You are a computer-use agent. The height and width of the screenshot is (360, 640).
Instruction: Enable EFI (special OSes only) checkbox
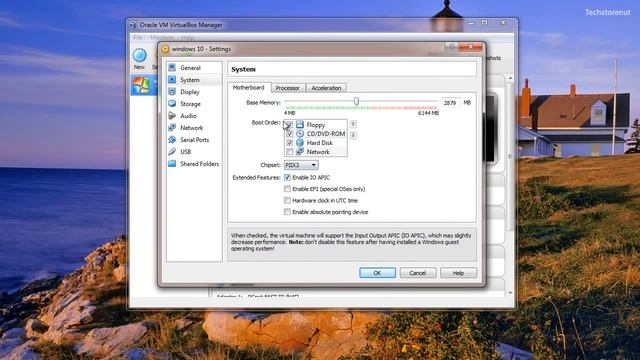(x=287, y=189)
